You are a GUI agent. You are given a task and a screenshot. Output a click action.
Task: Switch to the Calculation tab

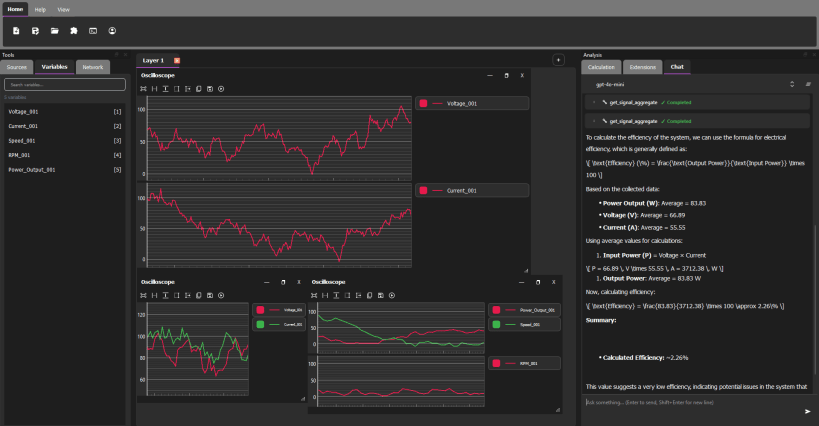point(601,67)
